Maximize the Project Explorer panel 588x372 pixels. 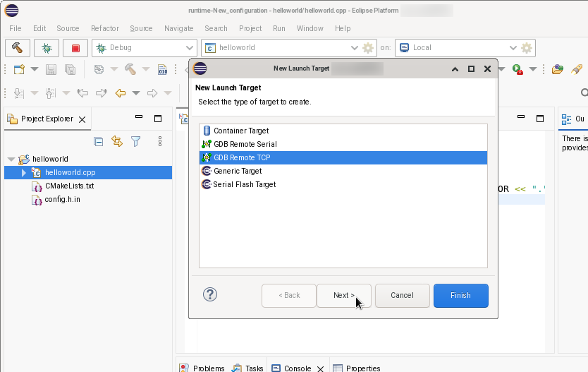tap(158, 119)
